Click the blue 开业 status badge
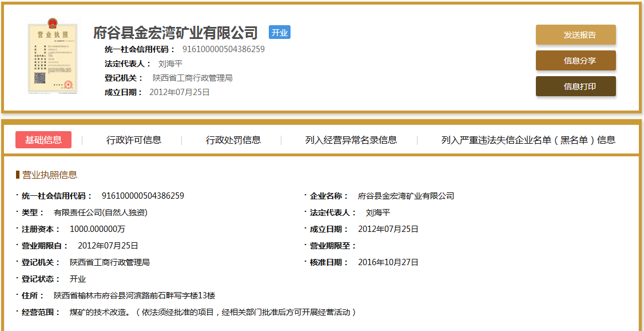 coord(280,33)
